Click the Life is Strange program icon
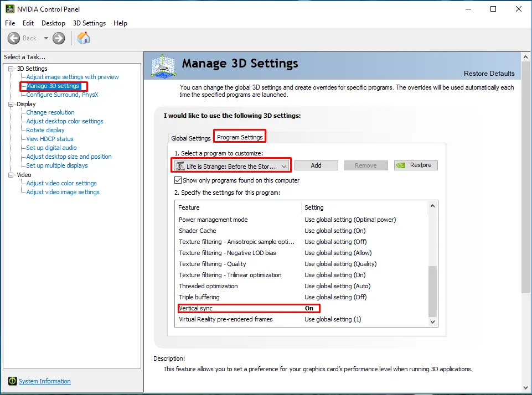 click(180, 166)
